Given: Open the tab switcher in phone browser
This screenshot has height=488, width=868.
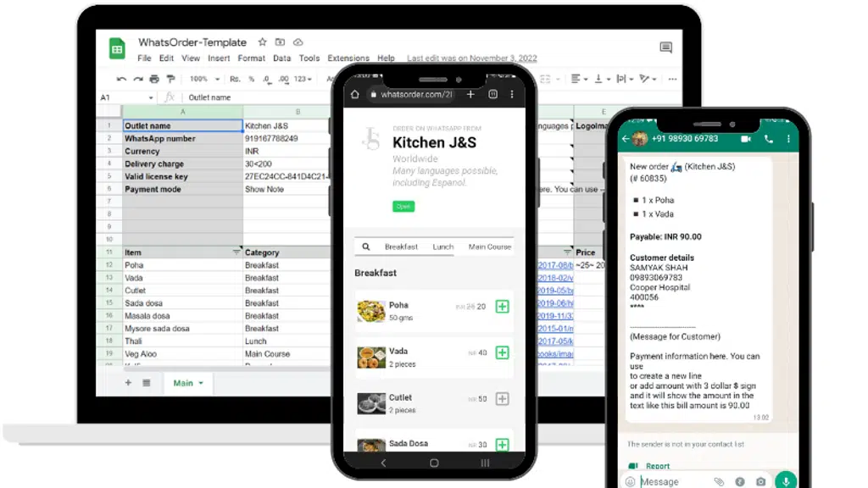Looking at the screenshot, I should [x=492, y=95].
